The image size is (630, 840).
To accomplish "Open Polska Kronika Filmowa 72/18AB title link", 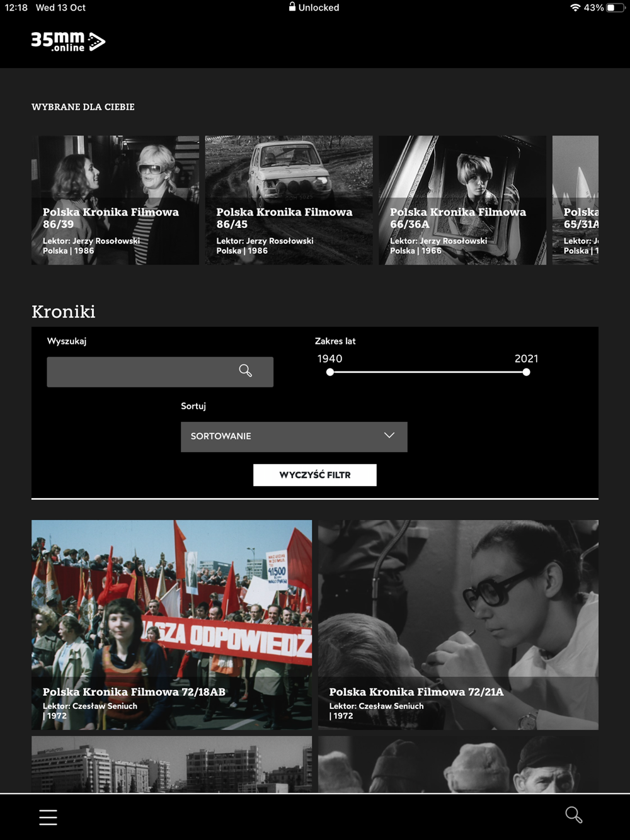I will (x=134, y=691).
